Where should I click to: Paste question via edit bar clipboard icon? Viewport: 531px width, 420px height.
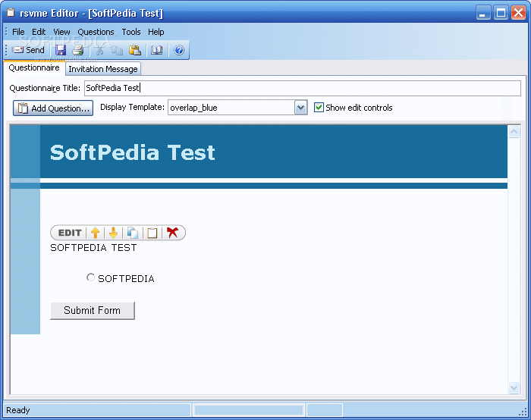(x=152, y=233)
